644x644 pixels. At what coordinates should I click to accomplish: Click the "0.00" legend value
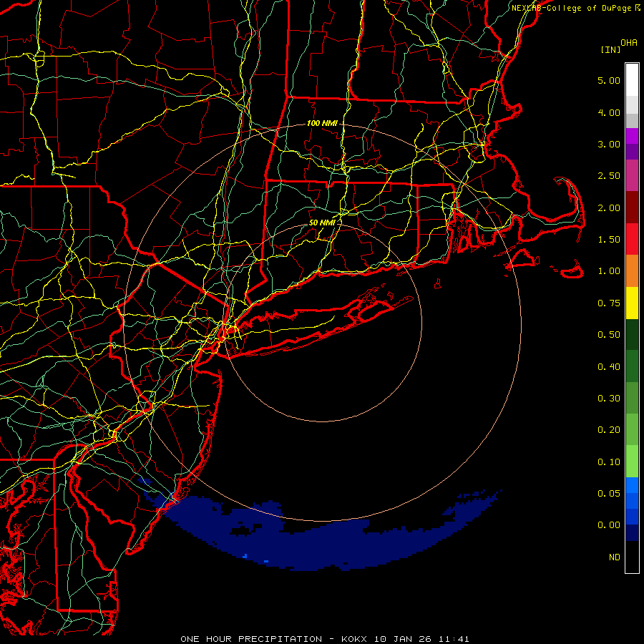coord(609,525)
